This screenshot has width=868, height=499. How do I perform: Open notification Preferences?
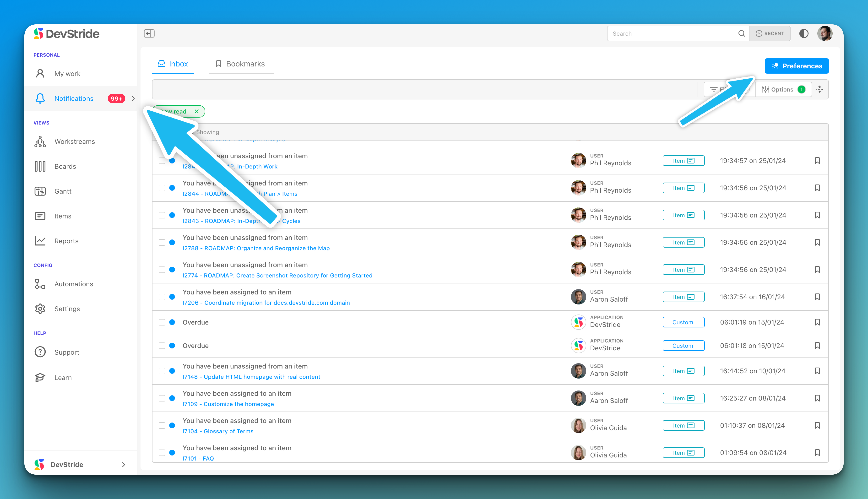point(796,66)
